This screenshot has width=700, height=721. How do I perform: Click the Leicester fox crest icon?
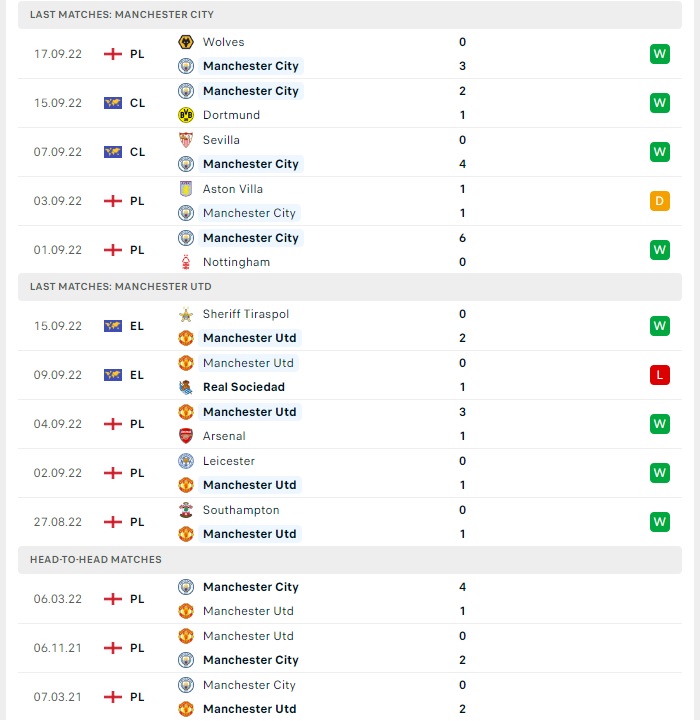pos(186,461)
